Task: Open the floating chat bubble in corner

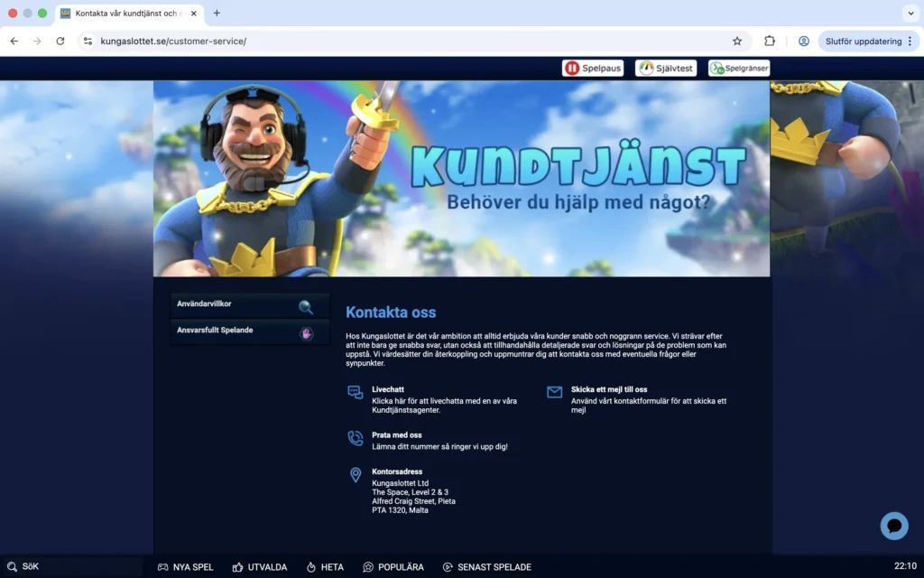Action: click(893, 526)
